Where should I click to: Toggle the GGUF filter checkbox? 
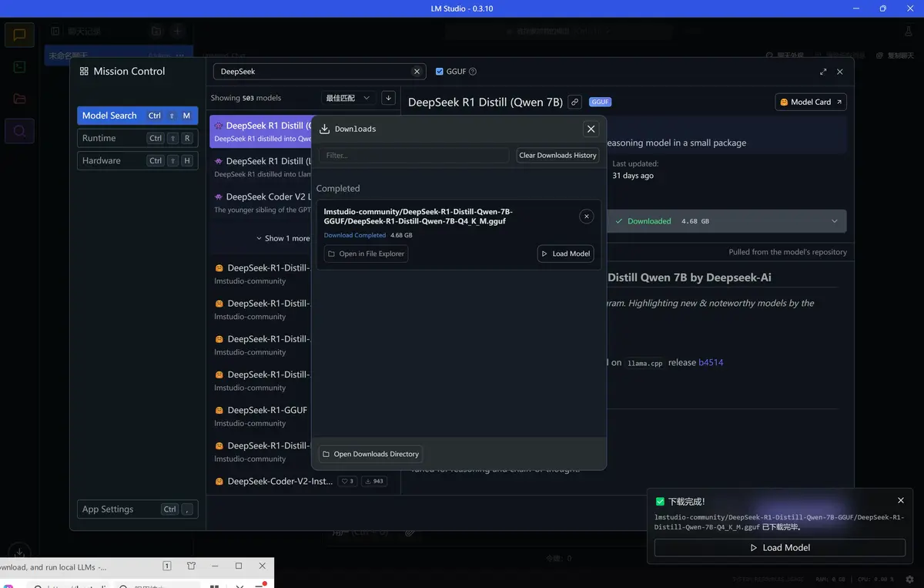(440, 72)
